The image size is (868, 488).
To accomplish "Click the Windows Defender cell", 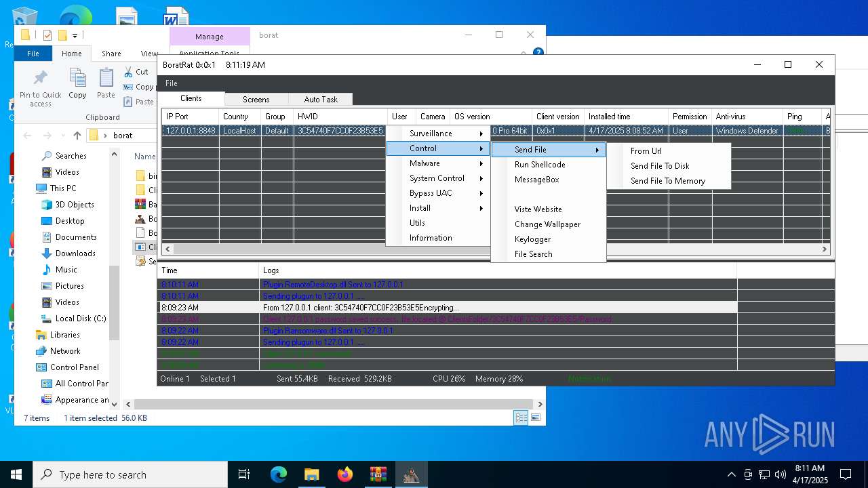I will [747, 131].
